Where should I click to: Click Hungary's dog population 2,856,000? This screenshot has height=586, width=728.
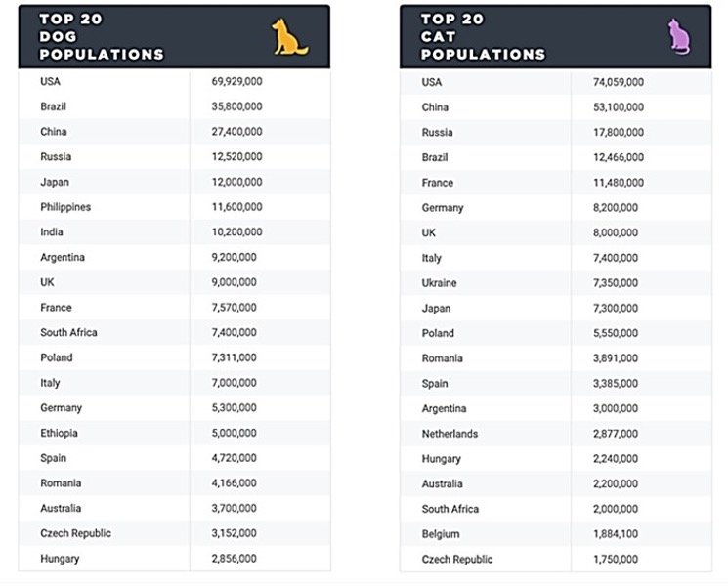[234, 558]
